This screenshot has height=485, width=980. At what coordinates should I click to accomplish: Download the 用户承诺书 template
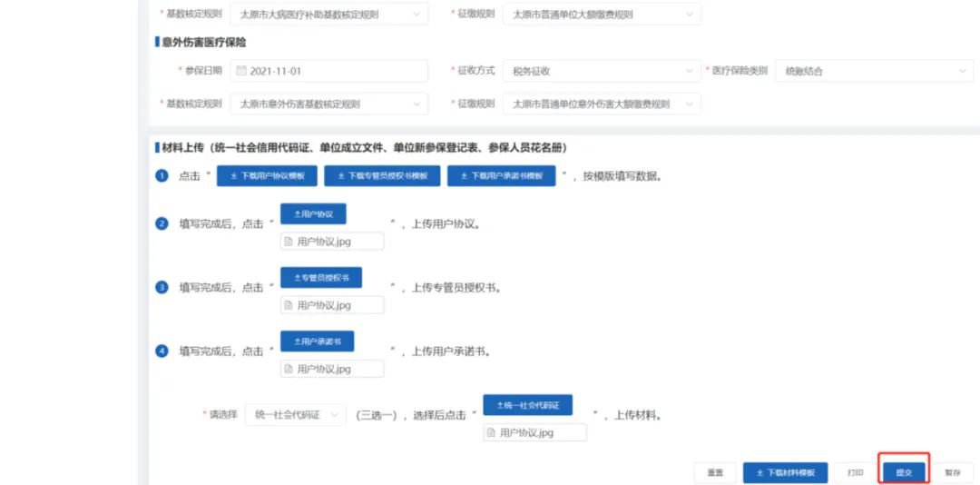pos(501,176)
